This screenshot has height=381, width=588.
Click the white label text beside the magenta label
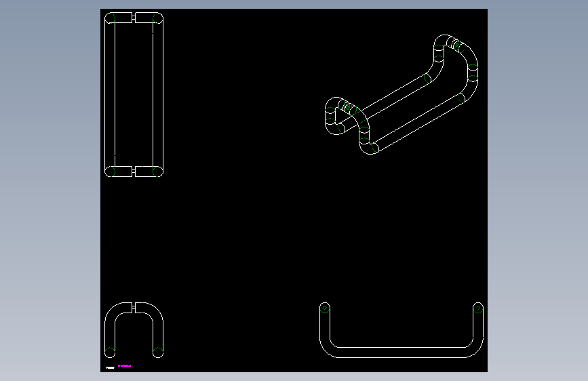coord(111,368)
